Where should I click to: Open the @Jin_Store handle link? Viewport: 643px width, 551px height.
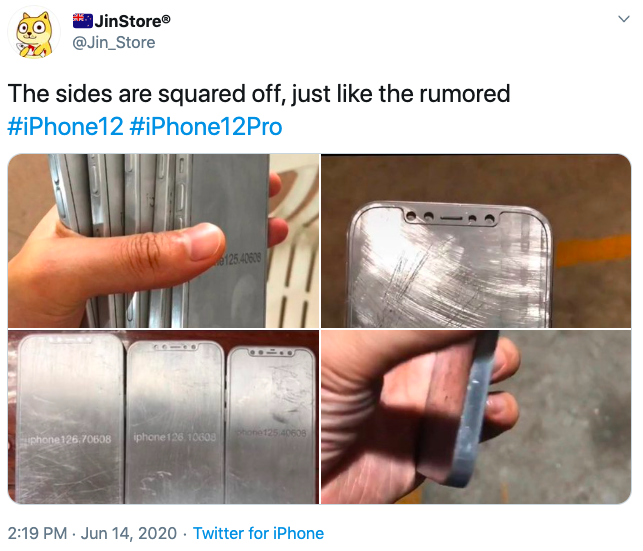(114, 43)
